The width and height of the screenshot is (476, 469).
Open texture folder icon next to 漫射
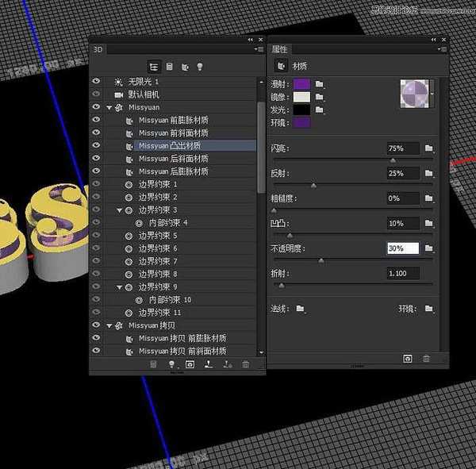(320, 83)
